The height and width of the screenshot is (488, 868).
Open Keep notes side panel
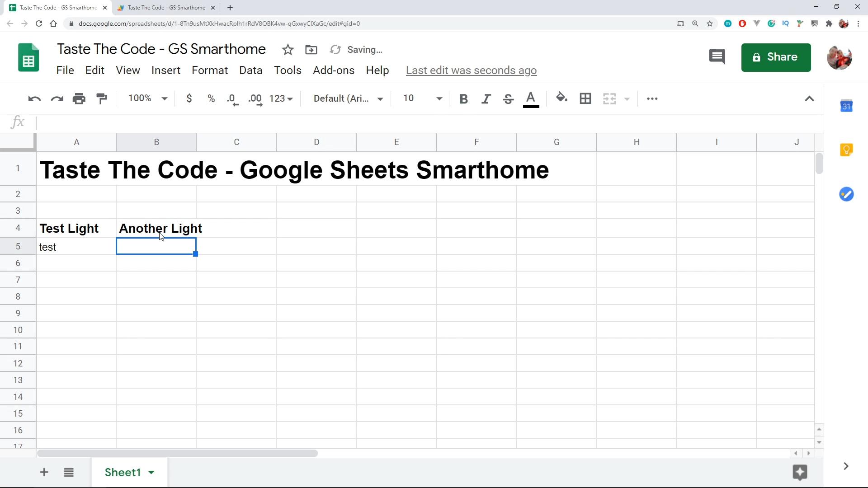pyautogui.click(x=846, y=150)
